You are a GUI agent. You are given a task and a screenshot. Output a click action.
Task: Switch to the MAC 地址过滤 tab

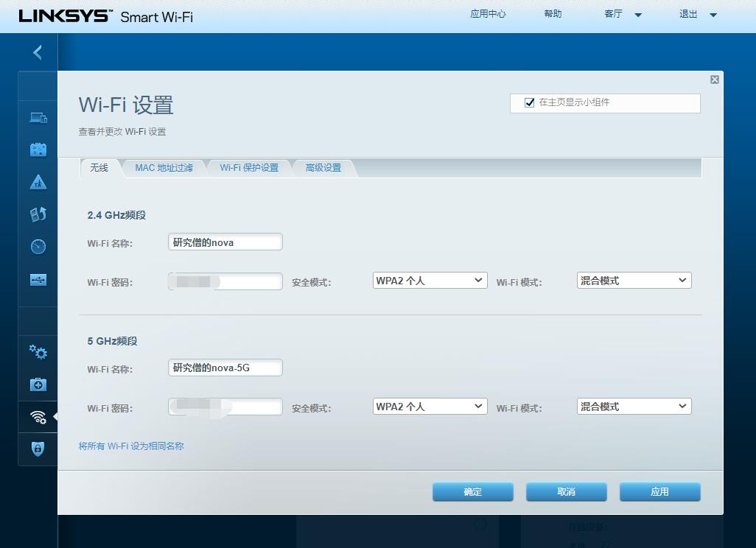click(x=164, y=167)
